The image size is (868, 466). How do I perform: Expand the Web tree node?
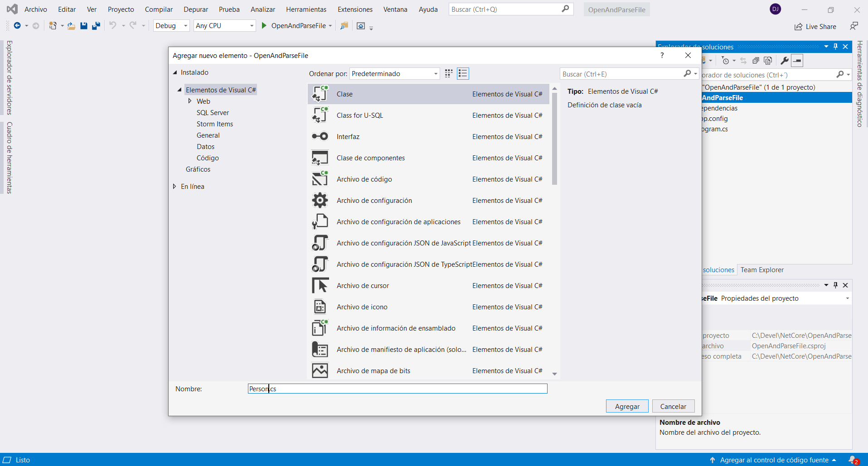pos(190,101)
